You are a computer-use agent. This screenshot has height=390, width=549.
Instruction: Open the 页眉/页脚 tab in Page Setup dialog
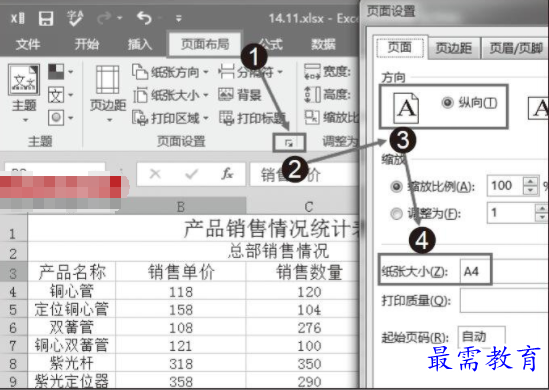pos(515,48)
